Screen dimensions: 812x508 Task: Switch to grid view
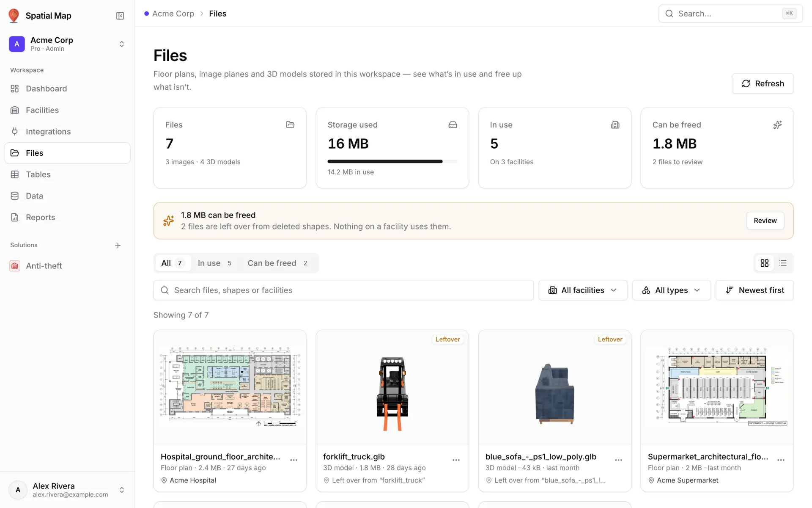[765, 263]
